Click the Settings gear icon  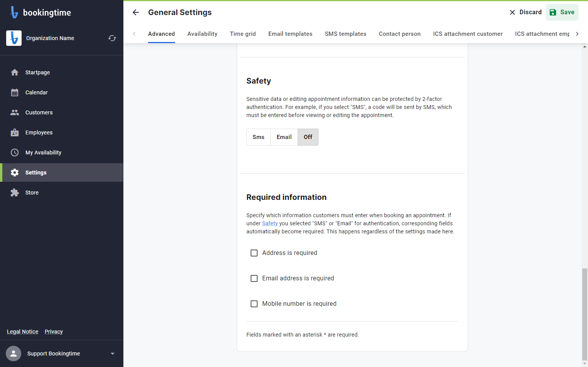tap(15, 173)
